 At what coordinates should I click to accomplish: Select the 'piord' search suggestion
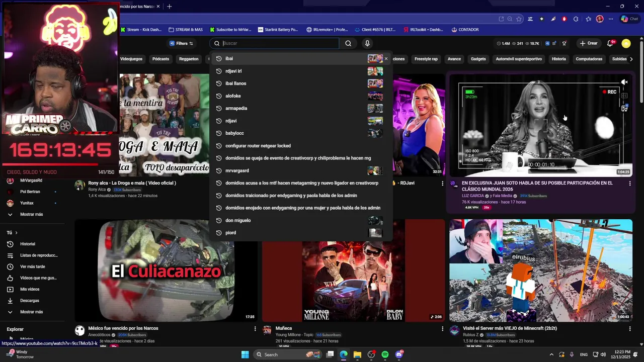[x=300, y=233]
